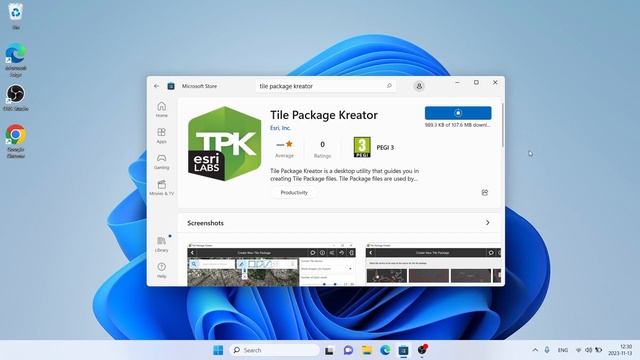The image size is (640, 360).
Task: Open Home in the Store sidebar
Action: pos(162,109)
